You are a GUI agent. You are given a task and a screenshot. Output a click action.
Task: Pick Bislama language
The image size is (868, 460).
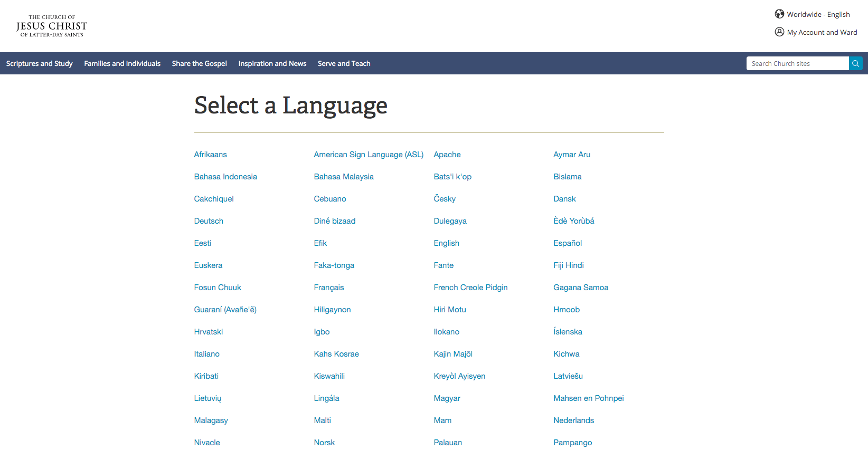(568, 177)
